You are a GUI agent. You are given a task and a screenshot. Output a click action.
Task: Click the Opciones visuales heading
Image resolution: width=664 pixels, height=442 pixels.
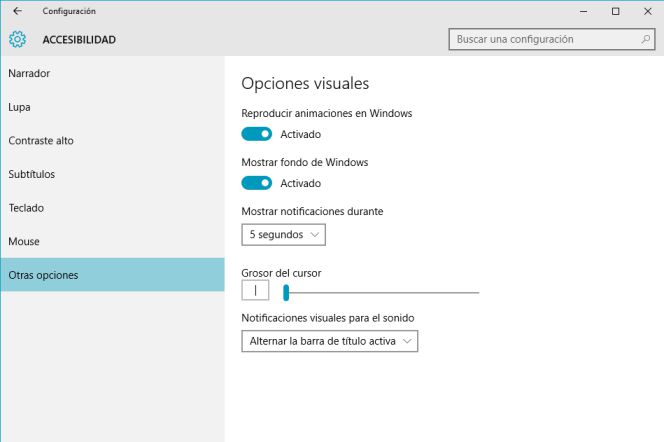(x=305, y=83)
